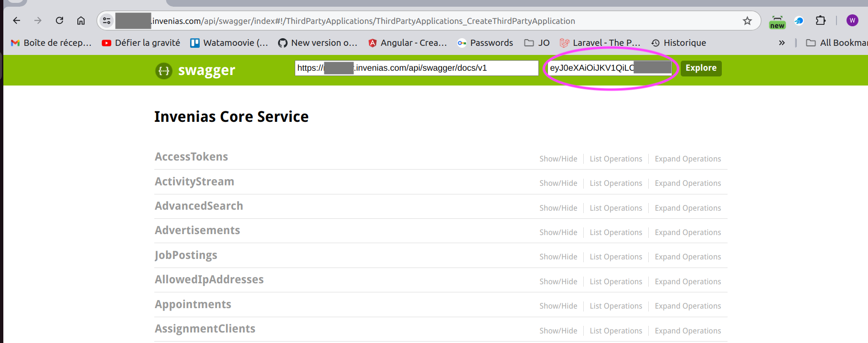Show/Hide AllowedIpAddresses operations
Viewport: 868px width, 343px height.
coord(558,281)
